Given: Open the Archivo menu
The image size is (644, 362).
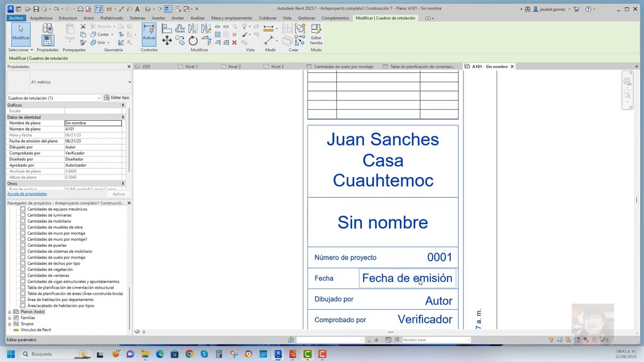Looking at the screenshot, I should [x=16, y=18].
